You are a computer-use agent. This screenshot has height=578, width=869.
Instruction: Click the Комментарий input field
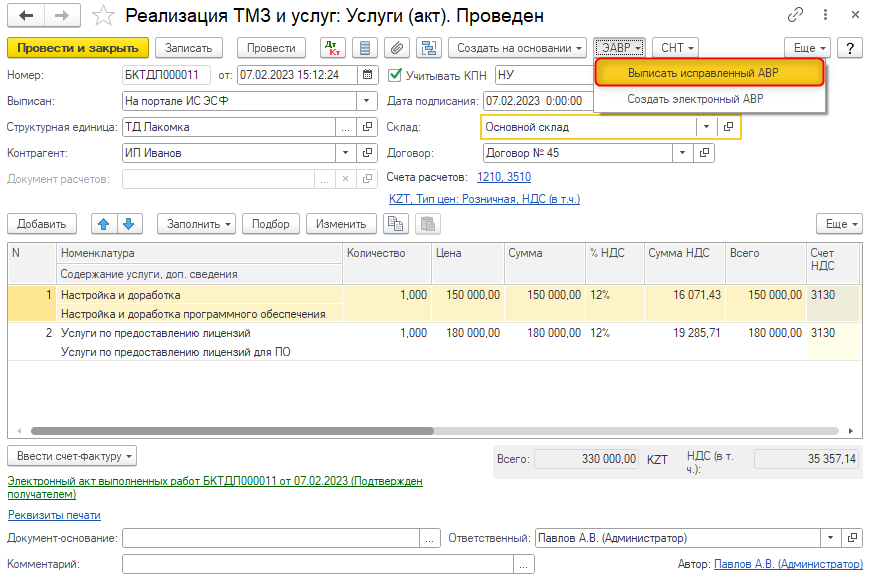[318, 565]
